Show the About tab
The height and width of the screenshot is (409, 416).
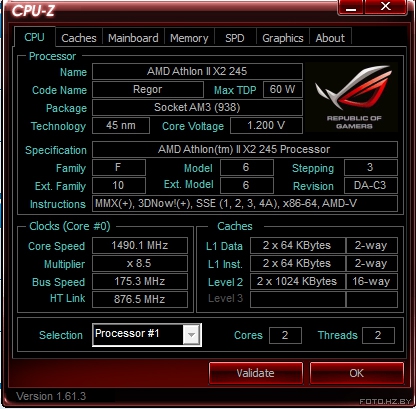[x=330, y=38]
